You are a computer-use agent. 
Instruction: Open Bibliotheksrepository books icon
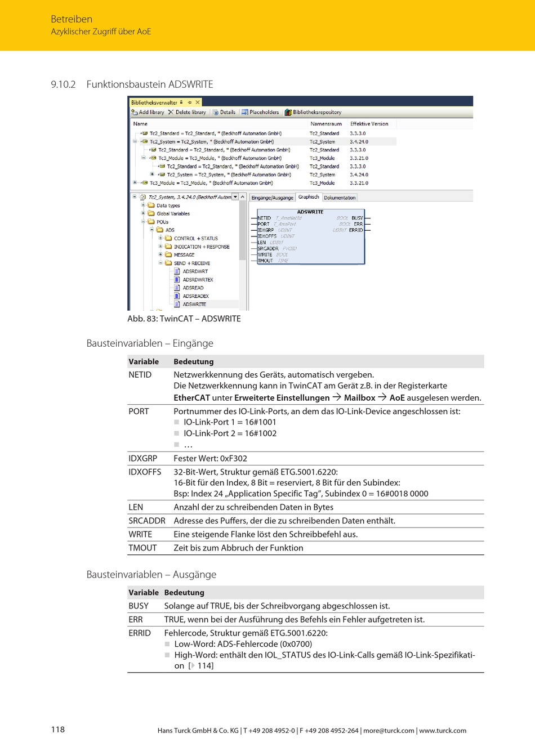[x=288, y=112]
